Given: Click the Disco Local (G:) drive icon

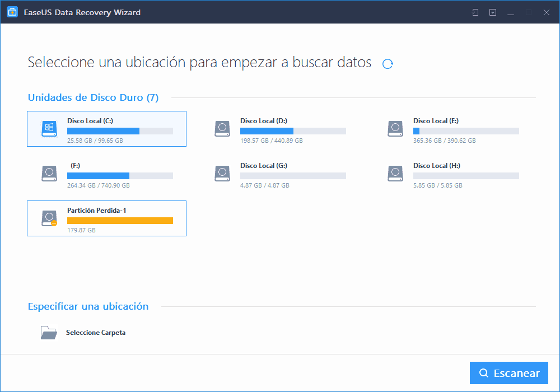Looking at the screenshot, I should tap(222, 174).
